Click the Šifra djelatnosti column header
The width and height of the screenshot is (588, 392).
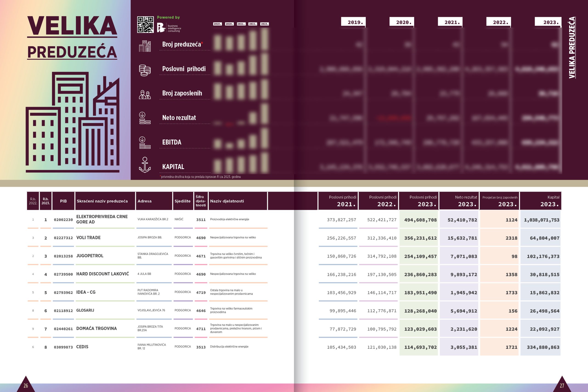tap(201, 201)
